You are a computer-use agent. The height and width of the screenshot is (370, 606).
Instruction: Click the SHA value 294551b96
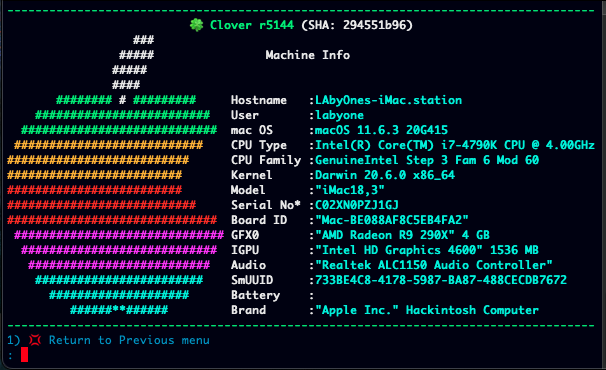click(374, 26)
